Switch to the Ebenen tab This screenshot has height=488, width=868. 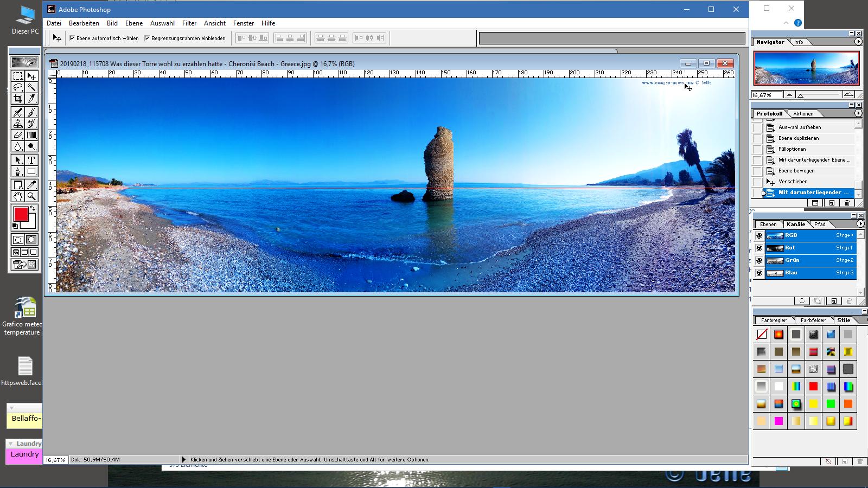[x=768, y=224]
